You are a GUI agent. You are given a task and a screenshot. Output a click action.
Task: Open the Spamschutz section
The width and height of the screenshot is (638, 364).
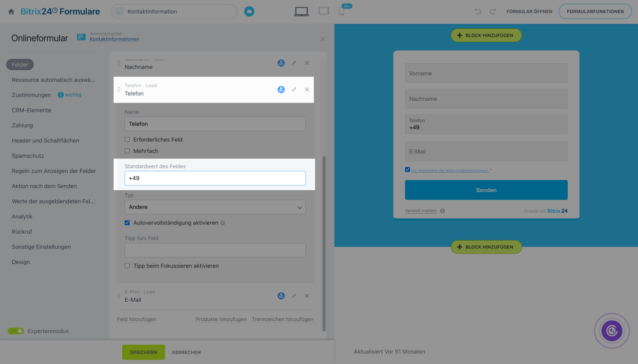pyautogui.click(x=28, y=156)
